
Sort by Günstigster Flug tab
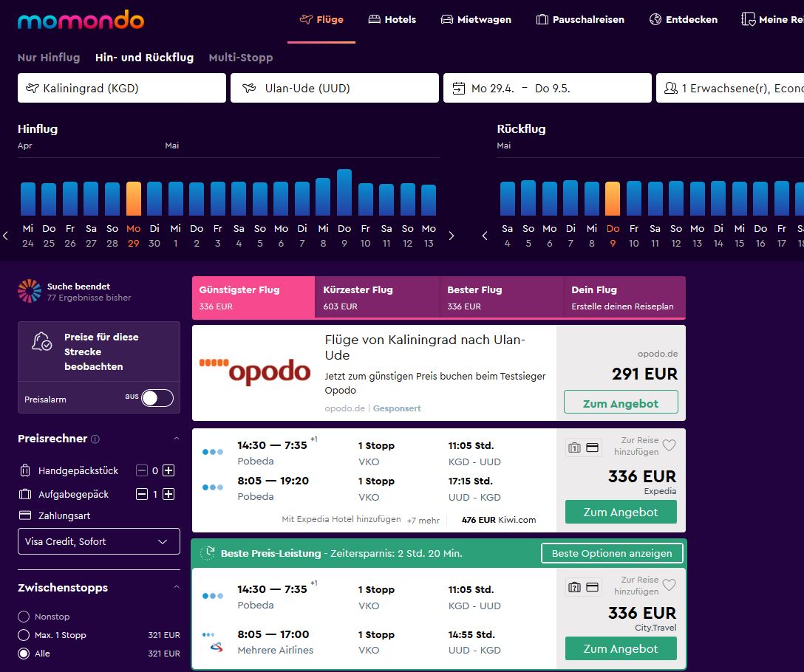253,298
